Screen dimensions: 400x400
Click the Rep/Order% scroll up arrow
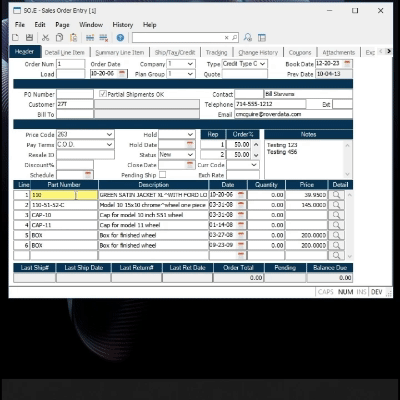pyautogui.click(x=256, y=145)
